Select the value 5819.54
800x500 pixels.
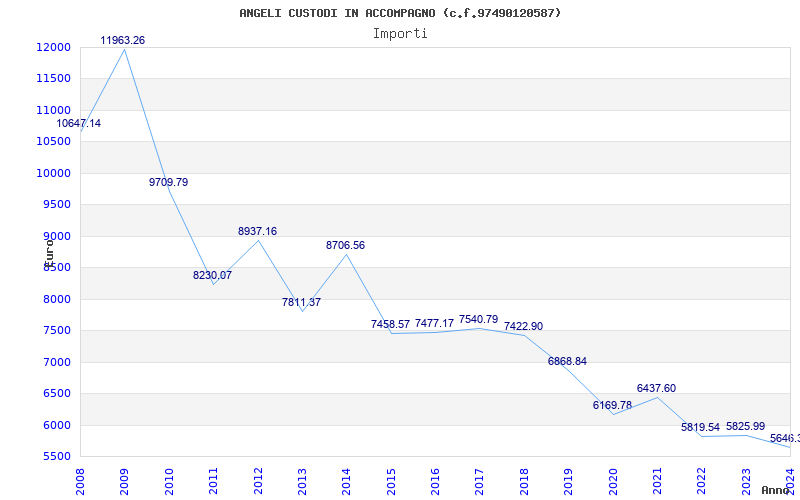[701, 428]
